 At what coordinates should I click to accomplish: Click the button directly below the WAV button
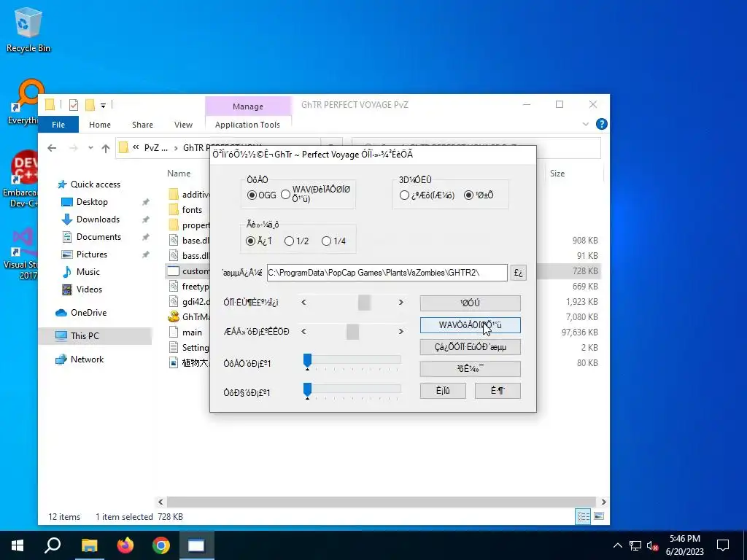click(471, 347)
